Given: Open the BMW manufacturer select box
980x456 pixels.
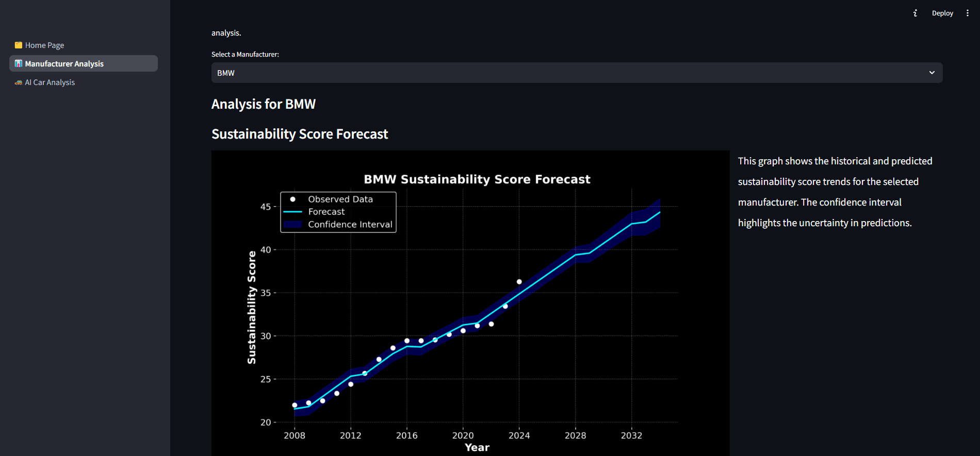Looking at the screenshot, I should [577, 73].
